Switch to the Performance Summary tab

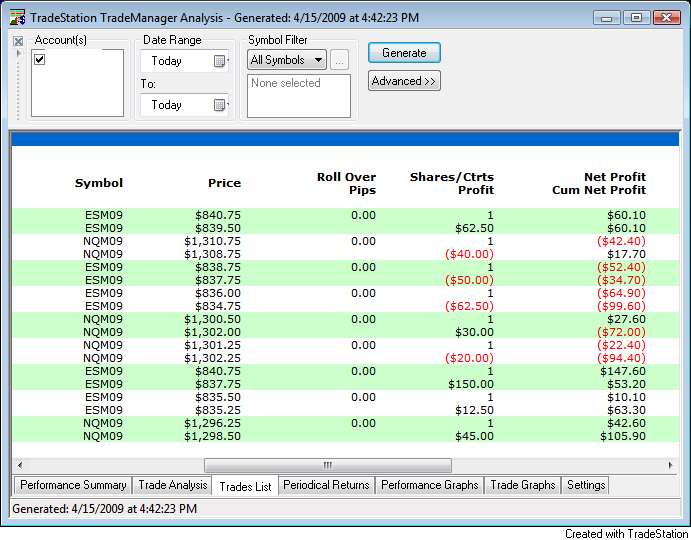(x=73, y=485)
